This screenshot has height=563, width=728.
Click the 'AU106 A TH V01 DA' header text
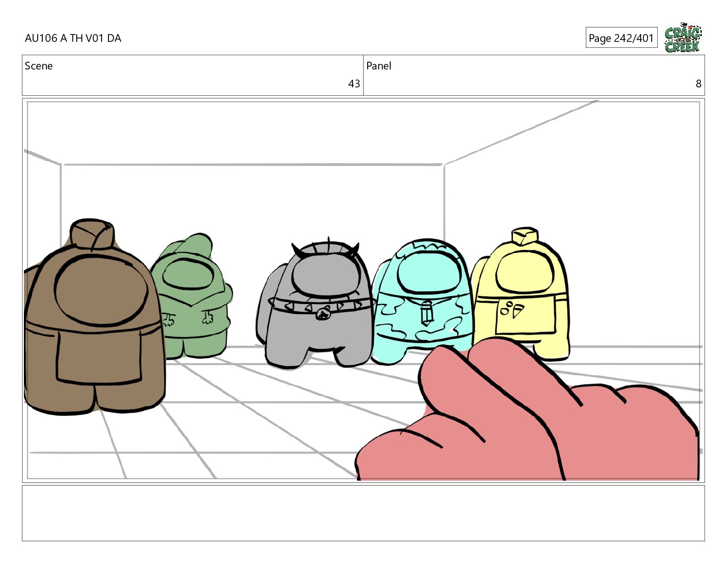coord(73,38)
